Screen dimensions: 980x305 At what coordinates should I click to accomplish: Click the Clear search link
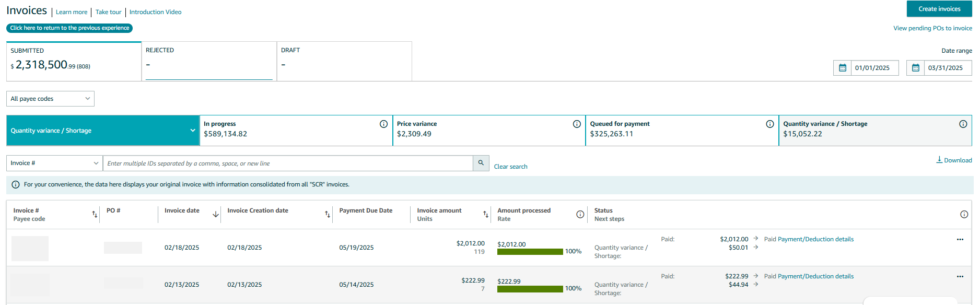click(x=510, y=167)
